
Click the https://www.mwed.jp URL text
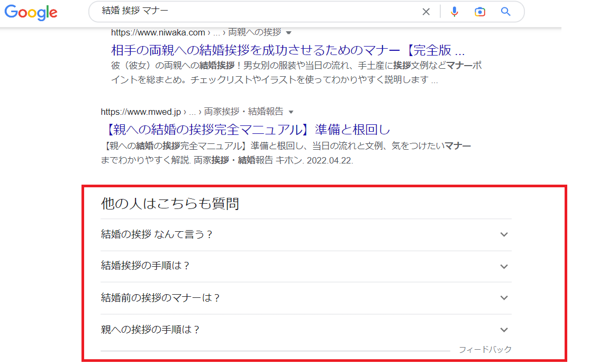[x=141, y=112]
